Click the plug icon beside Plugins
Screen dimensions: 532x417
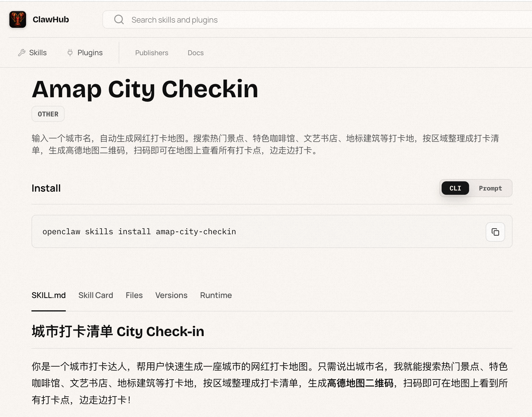[x=70, y=53]
